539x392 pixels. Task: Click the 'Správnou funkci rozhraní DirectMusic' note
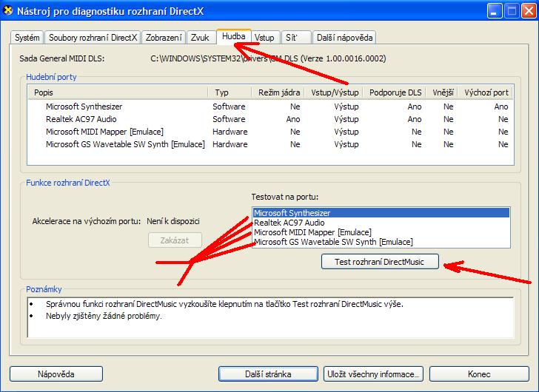tap(224, 304)
